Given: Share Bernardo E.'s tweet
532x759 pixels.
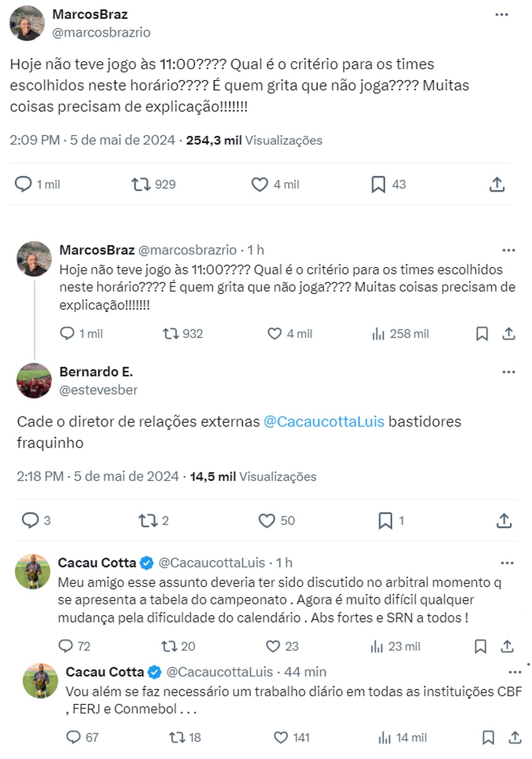Looking at the screenshot, I should click(x=503, y=521).
